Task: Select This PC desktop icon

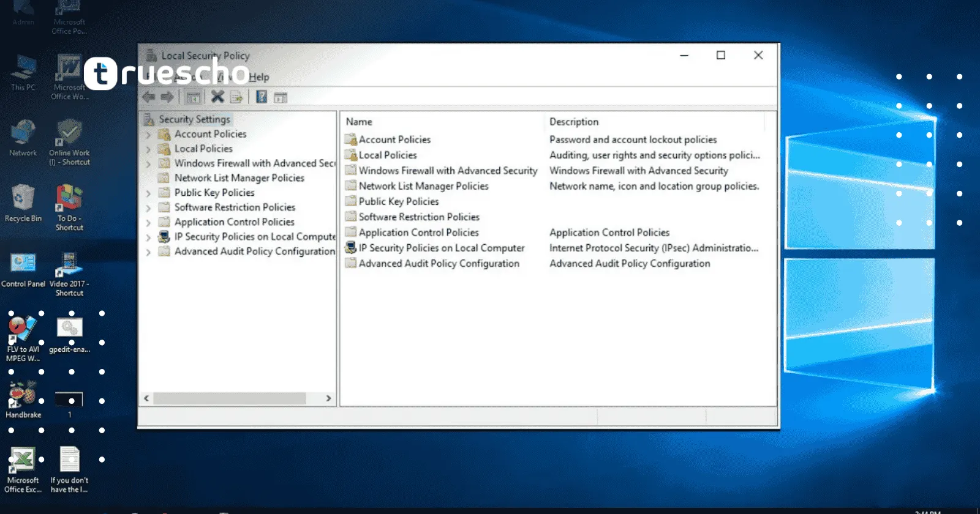Action: pos(23,73)
